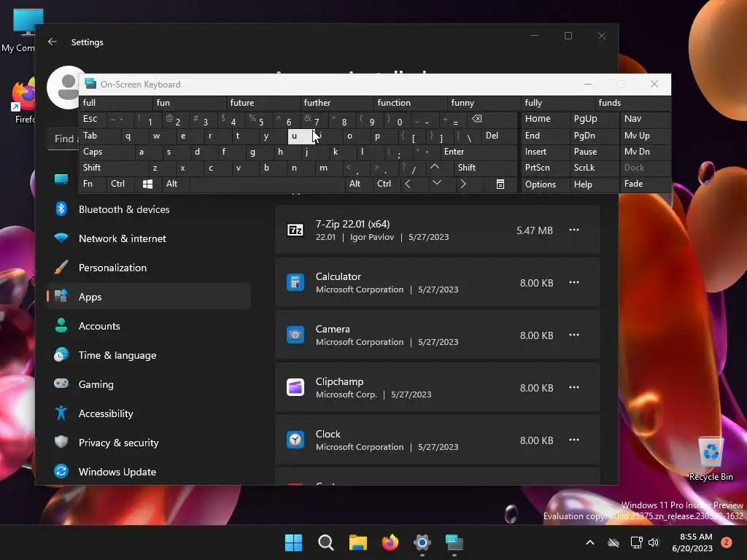This screenshot has height=560, width=747.
Task: Open the Accounts settings page
Action: 149,326
